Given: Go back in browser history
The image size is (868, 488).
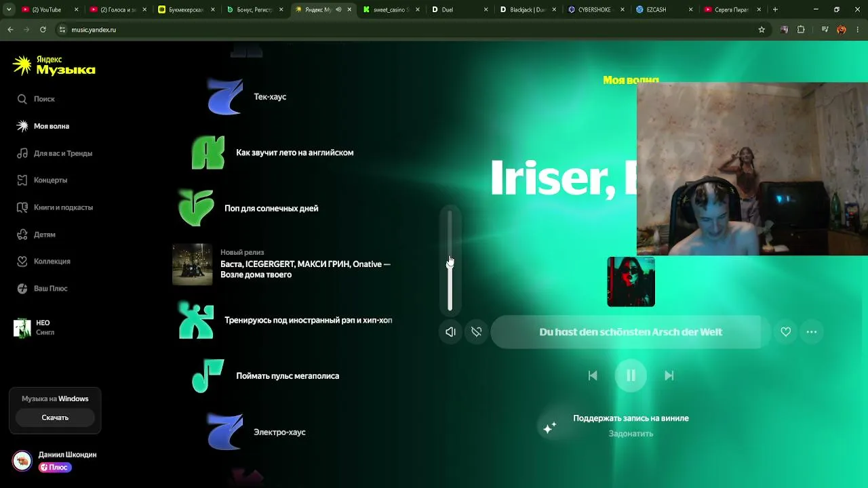Looking at the screenshot, I should [10, 30].
